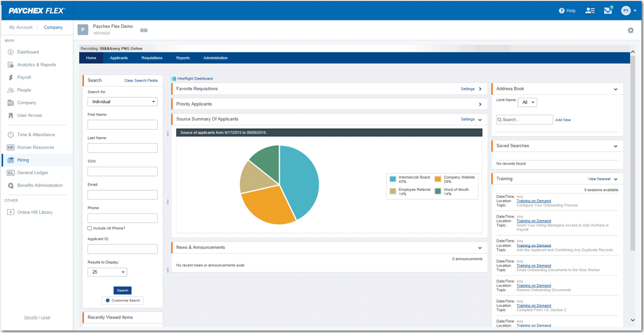644x333 pixels.
Task: Click the Company building icon in sidebar
Action: click(11, 103)
